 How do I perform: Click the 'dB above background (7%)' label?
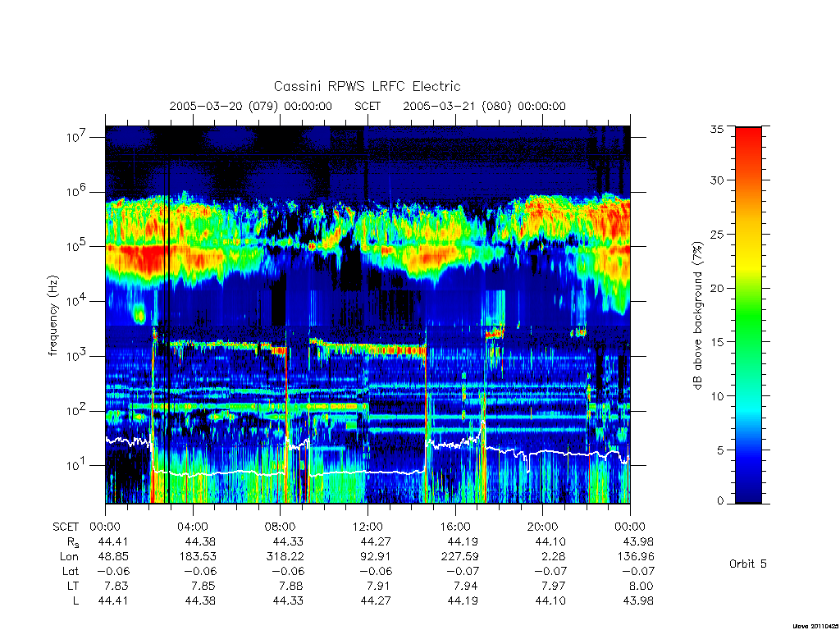pyautogui.click(x=697, y=315)
